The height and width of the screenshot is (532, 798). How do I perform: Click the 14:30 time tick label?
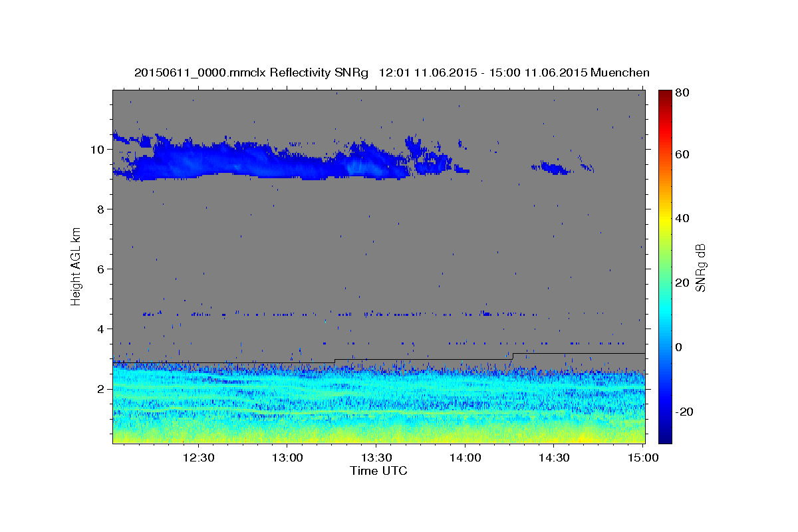pyautogui.click(x=553, y=458)
